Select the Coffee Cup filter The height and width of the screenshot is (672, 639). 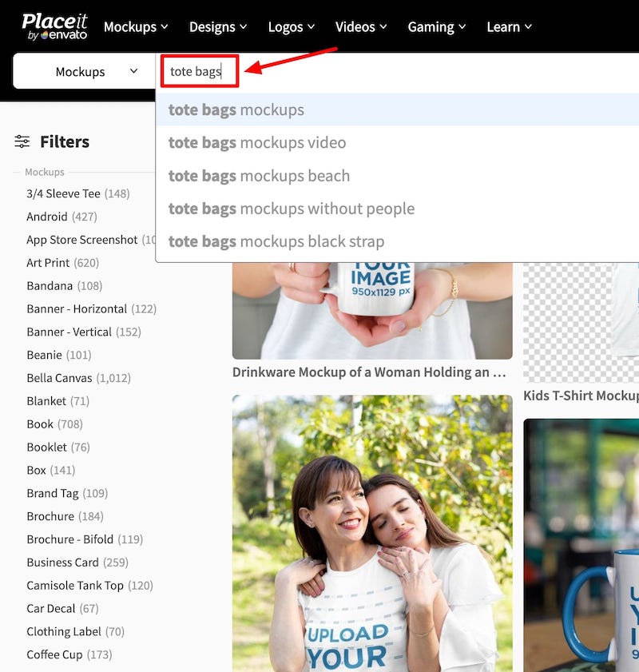point(54,654)
